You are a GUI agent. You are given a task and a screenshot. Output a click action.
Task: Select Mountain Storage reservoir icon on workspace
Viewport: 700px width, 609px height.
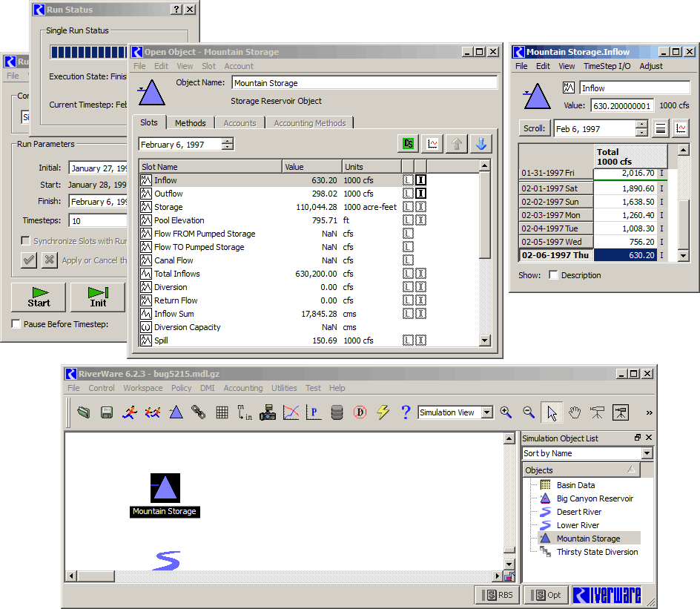click(x=165, y=488)
